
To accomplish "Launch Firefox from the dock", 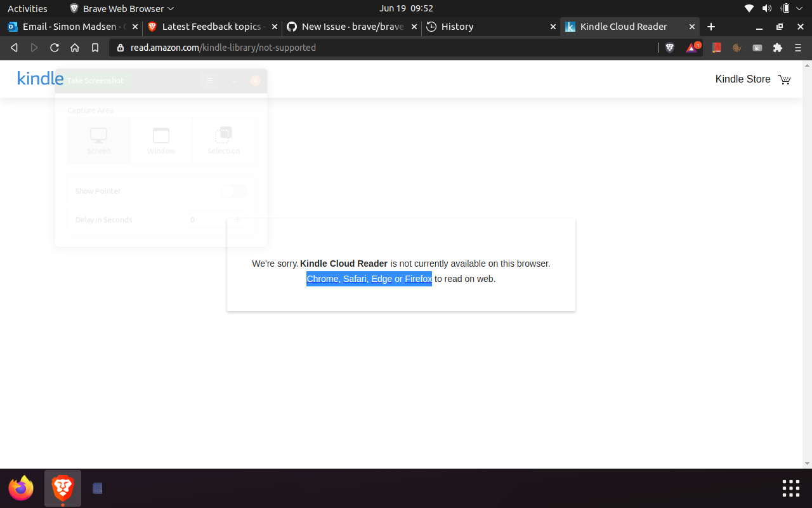I will click(21, 488).
